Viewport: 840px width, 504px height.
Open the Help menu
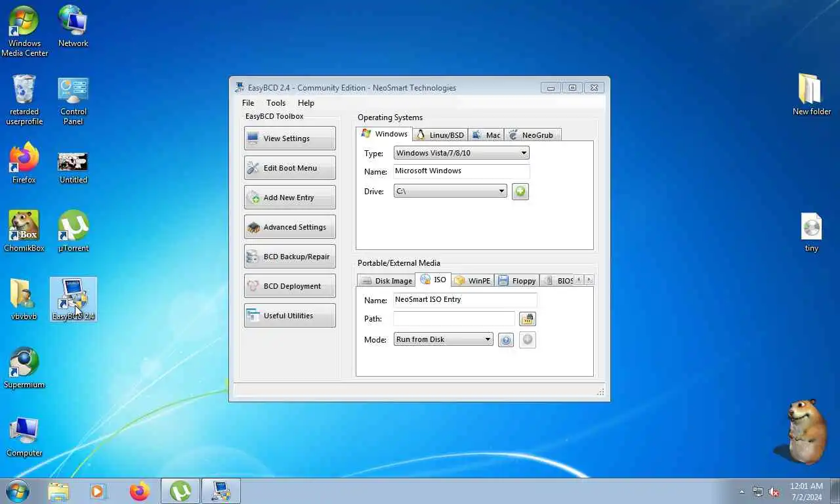click(x=306, y=103)
